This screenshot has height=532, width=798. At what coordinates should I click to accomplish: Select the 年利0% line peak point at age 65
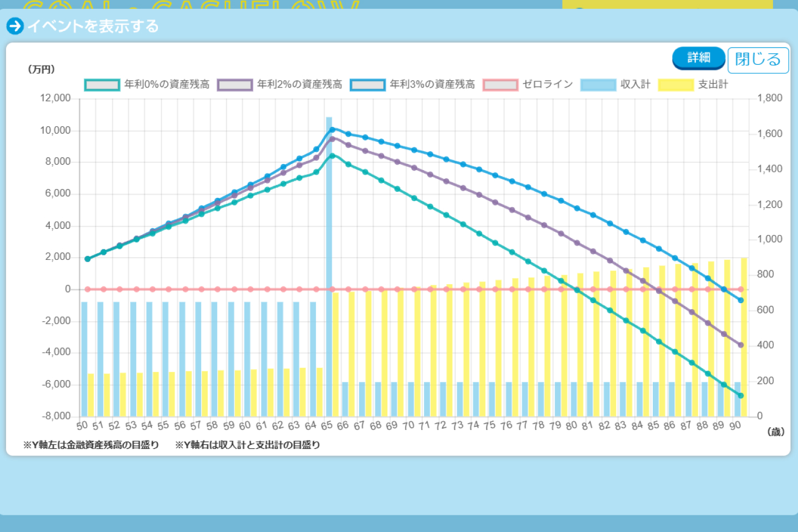pos(332,156)
